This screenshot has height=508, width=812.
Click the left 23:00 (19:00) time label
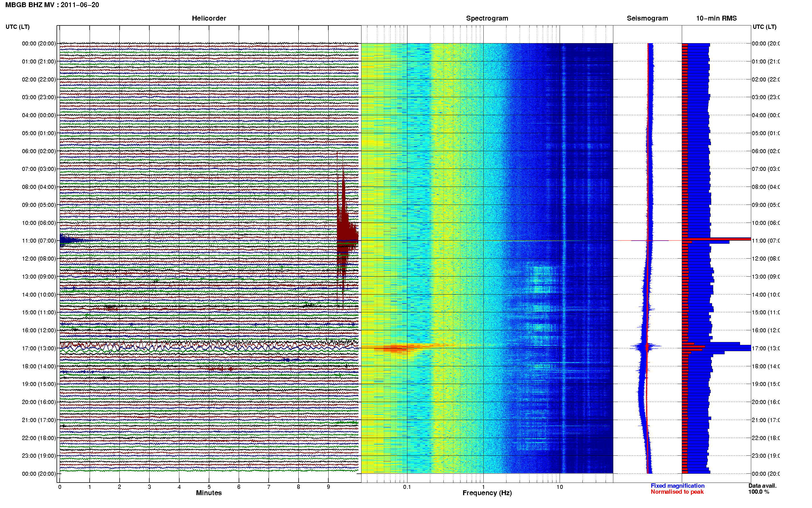pos(39,456)
